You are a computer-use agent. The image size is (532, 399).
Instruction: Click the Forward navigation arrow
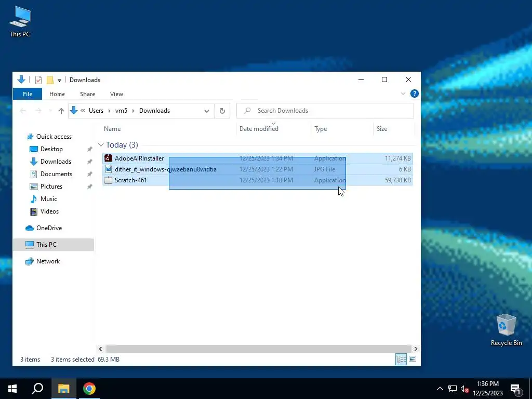point(38,111)
